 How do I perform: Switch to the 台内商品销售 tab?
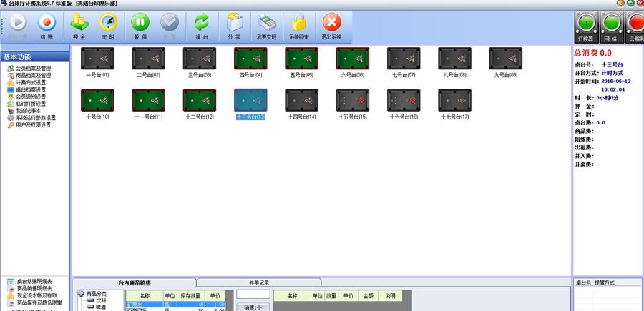[135, 282]
